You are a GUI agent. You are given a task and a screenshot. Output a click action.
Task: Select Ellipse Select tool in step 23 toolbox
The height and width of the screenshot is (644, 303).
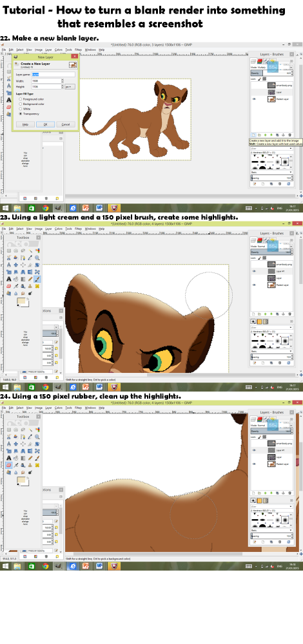[x=15, y=251]
